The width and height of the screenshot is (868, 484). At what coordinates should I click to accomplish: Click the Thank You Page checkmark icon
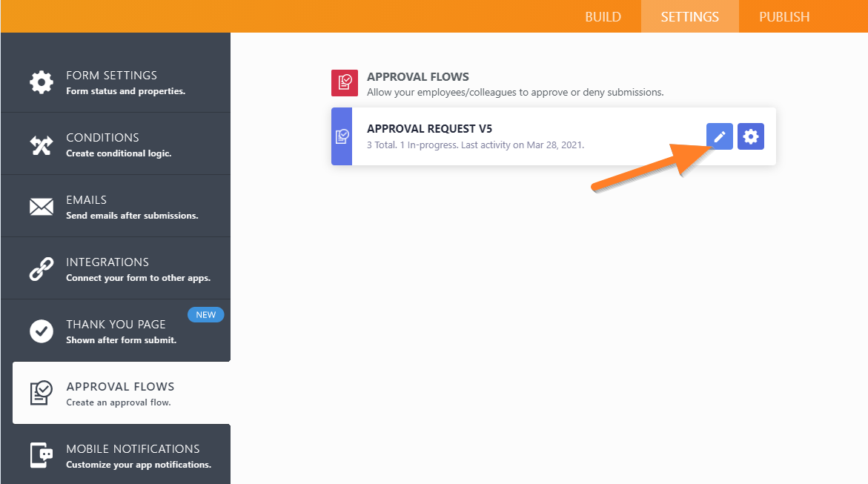(x=42, y=331)
